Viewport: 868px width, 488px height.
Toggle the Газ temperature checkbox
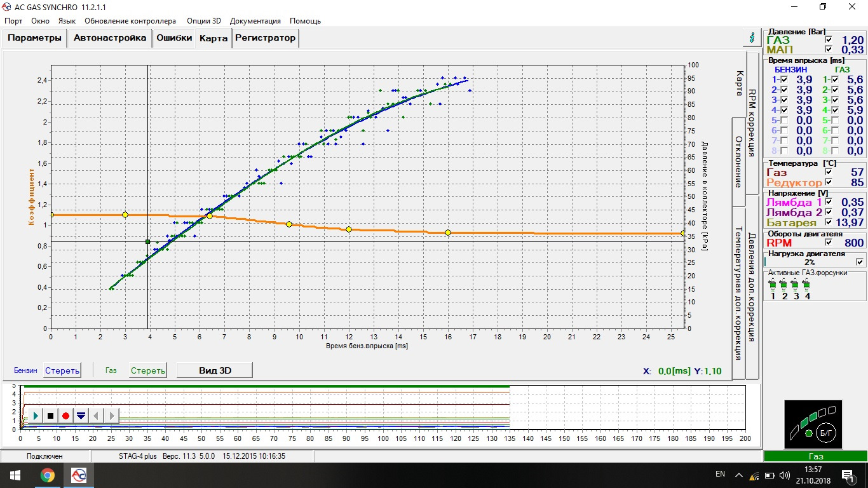(828, 172)
